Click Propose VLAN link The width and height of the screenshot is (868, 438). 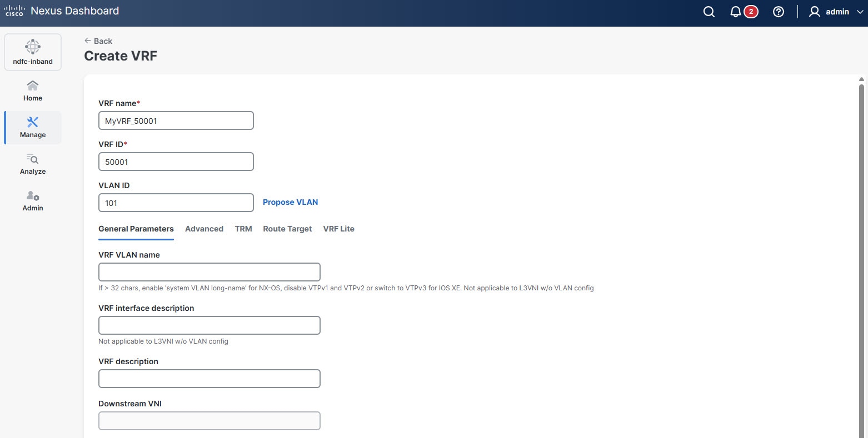point(290,202)
